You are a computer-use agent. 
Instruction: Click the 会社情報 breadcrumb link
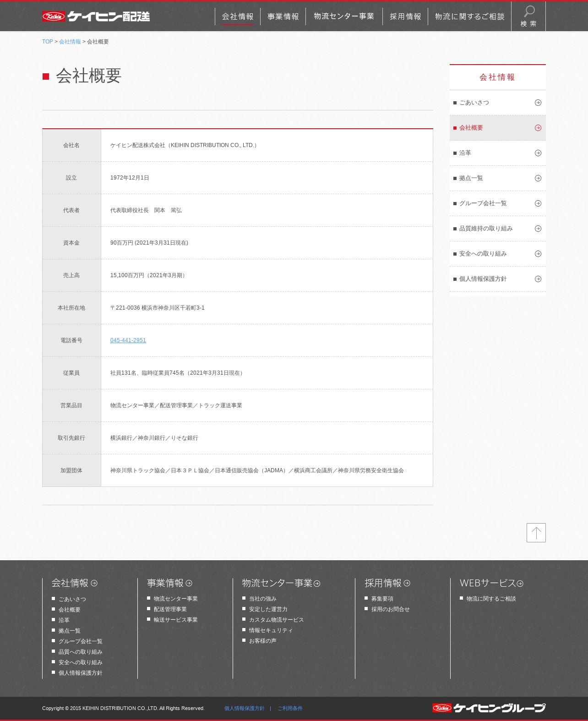[70, 42]
